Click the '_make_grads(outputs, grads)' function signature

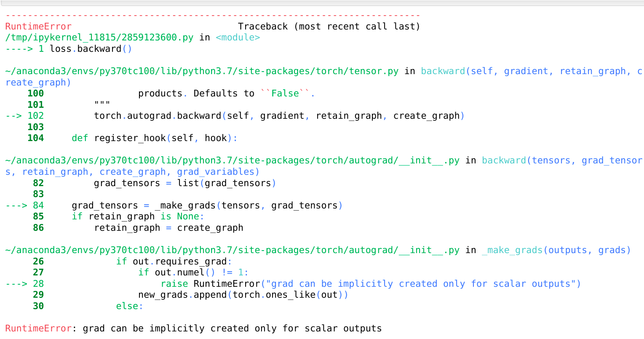(556, 250)
